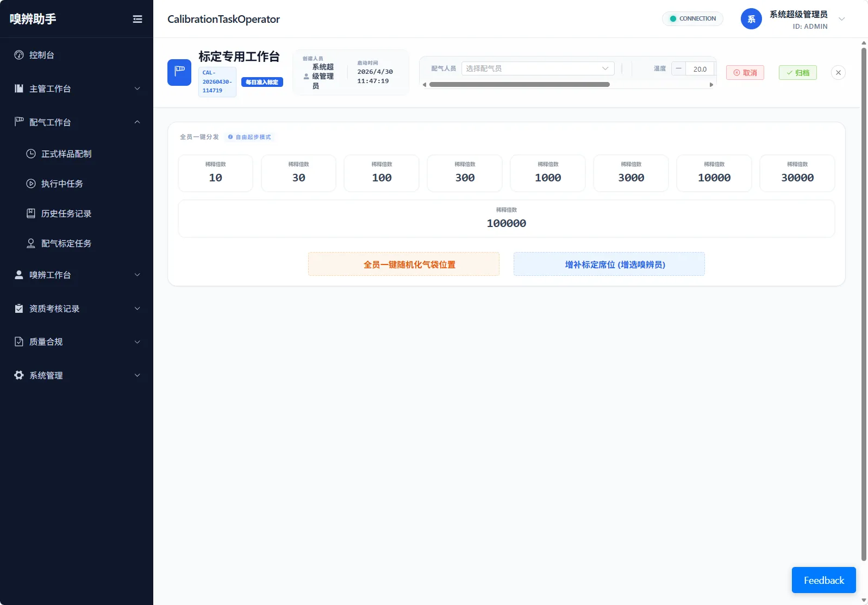The width and height of the screenshot is (868, 605).
Task: Select the dilution card 10000
Action: [x=714, y=173]
